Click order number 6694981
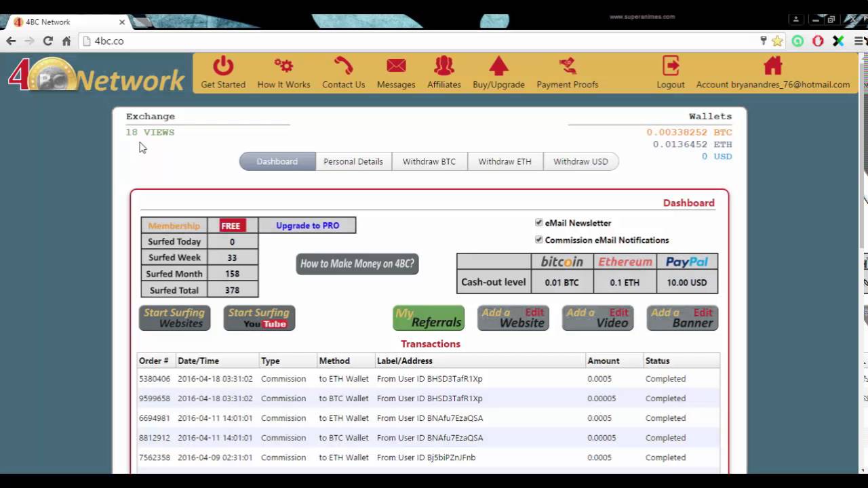 tap(155, 418)
